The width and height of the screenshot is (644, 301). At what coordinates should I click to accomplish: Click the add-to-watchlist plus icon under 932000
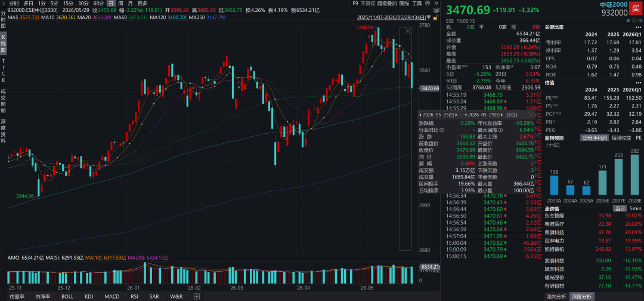pyautogui.click(x=640, y=20)
